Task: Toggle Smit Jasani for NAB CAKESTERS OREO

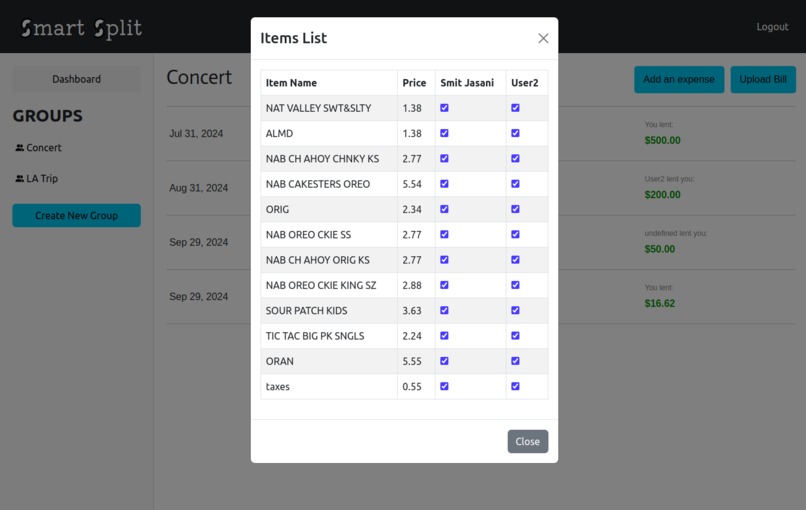Action: click(x=445, y=184)
